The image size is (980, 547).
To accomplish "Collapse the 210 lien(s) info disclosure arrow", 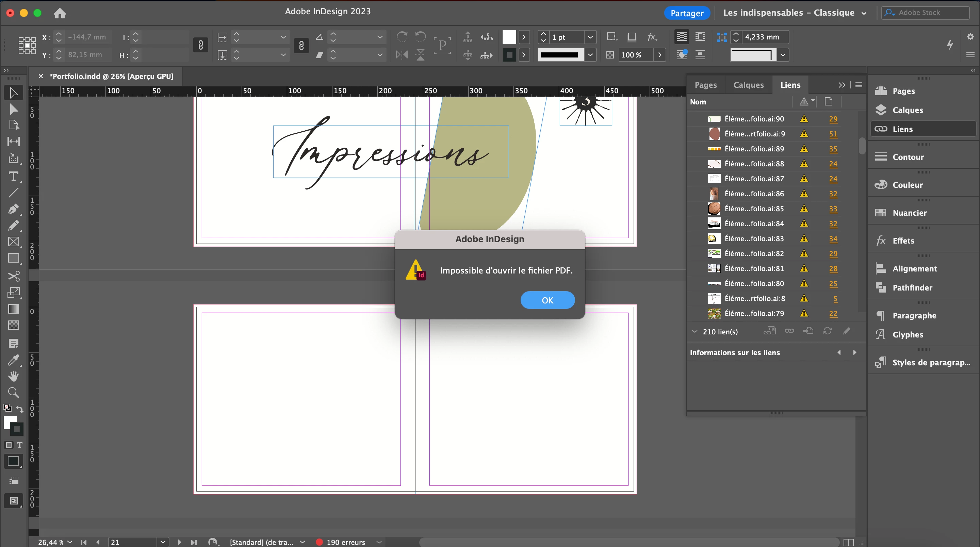I will click(695, 331).
